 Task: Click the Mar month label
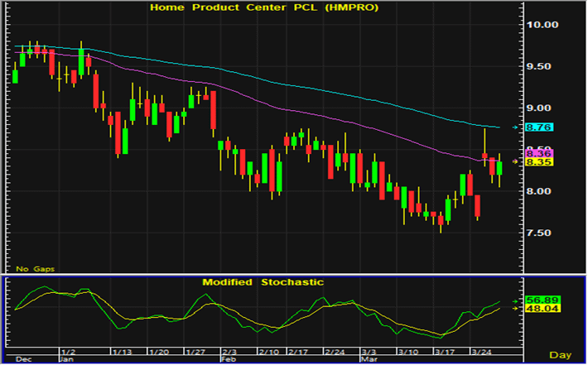[x=367, y=360]
